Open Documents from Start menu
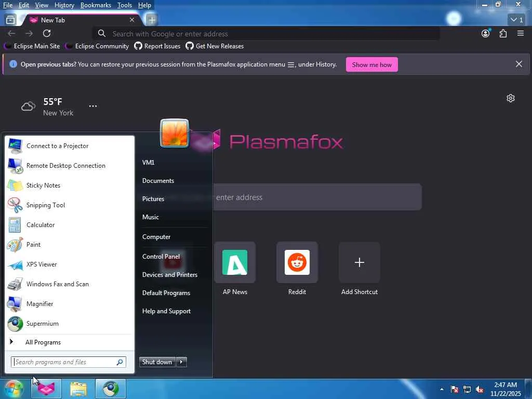The height and width of the screenshot is (399, 532). [158, 181]
